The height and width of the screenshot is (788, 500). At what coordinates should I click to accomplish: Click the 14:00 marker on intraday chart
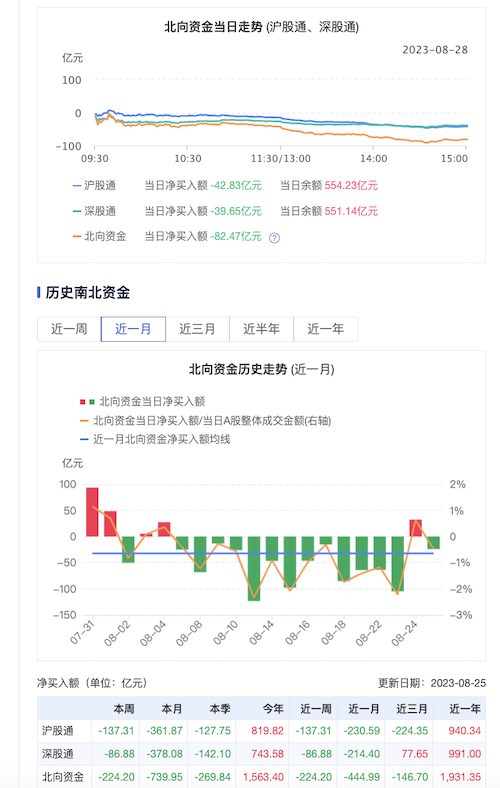pyautogui.click(x=373, y=158)
